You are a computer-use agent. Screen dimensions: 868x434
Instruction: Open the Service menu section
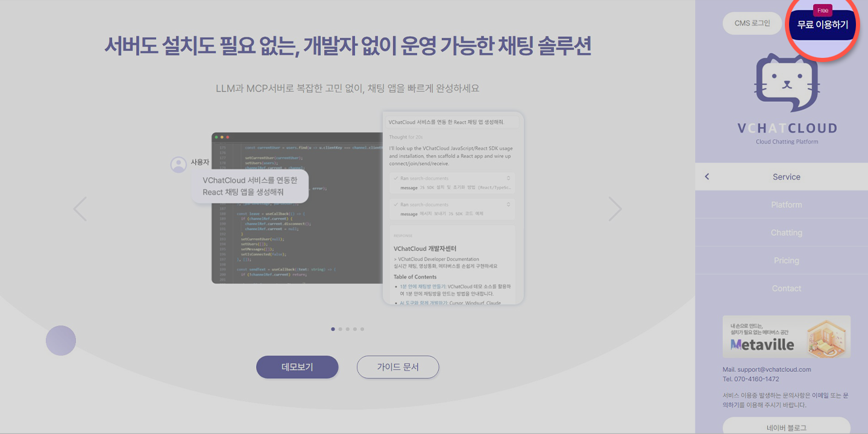tap(787, 176)
